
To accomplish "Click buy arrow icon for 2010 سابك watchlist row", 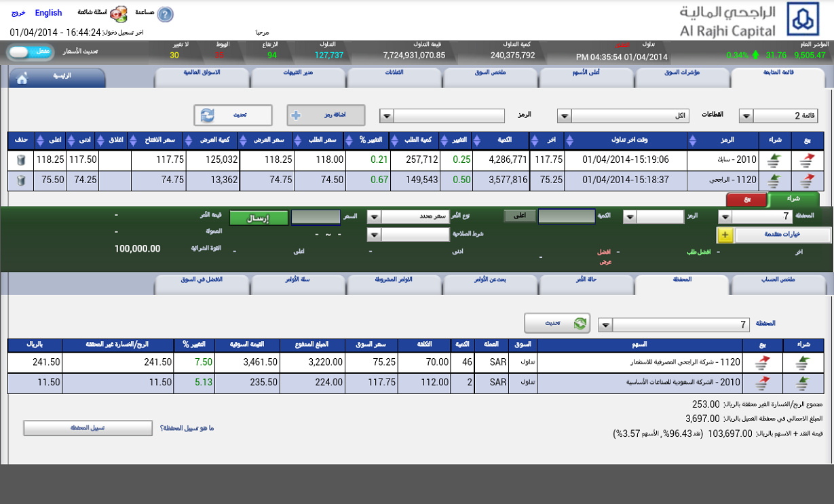I will pyautogui.click(x=773, y=161).
